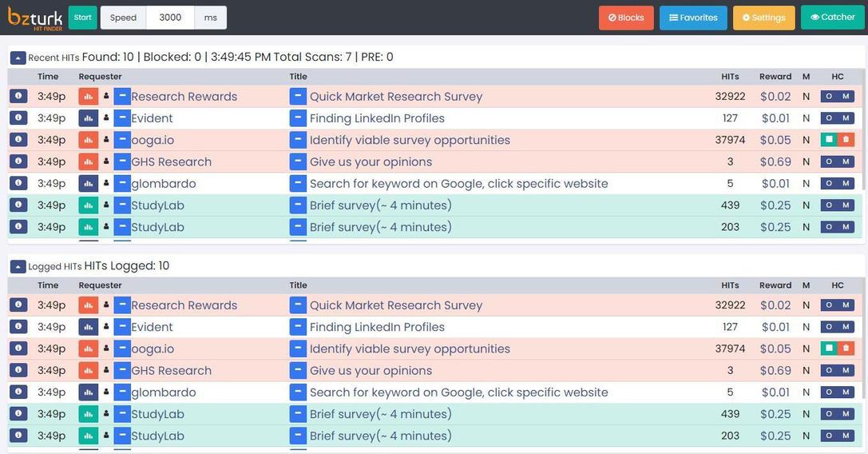The image size is (868, 454).
Task: Open the Blocks menu
Action: point(626,18)
